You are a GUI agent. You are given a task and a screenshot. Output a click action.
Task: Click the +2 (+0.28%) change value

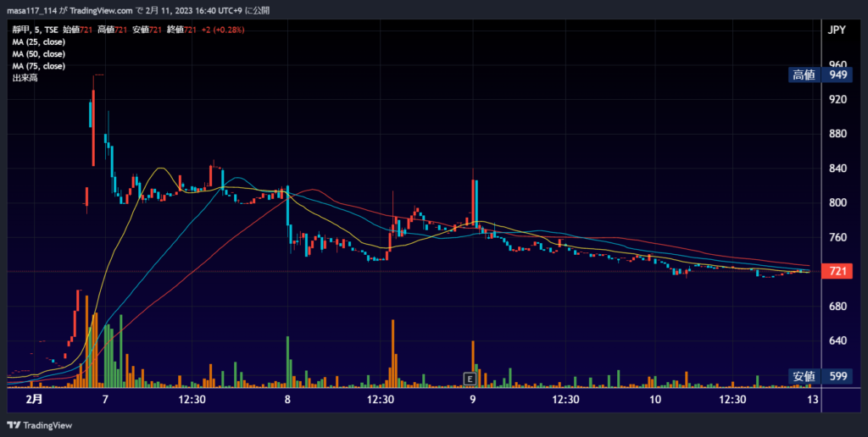[x=222, y=30]
